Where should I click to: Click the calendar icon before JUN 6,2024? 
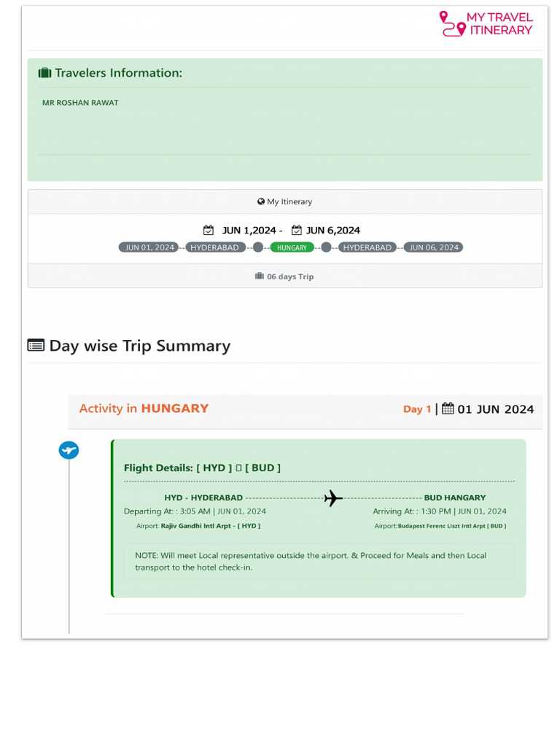click(297, 231)
